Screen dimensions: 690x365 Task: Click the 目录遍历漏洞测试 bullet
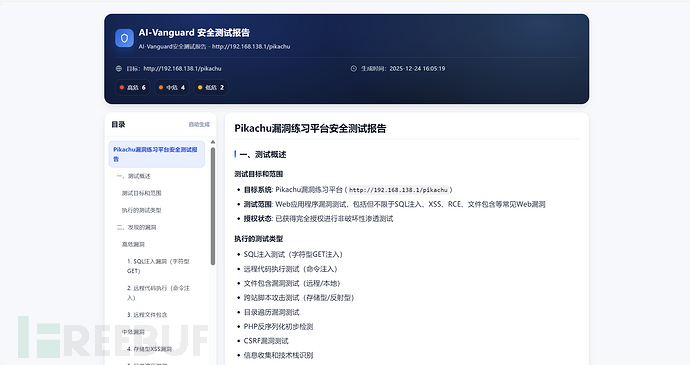point(272,313)
